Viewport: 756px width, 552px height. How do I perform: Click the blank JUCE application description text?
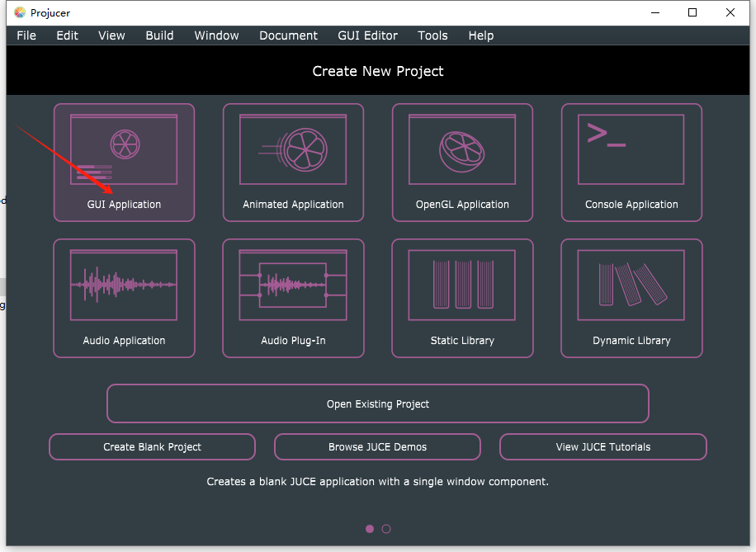pos(377,482)
